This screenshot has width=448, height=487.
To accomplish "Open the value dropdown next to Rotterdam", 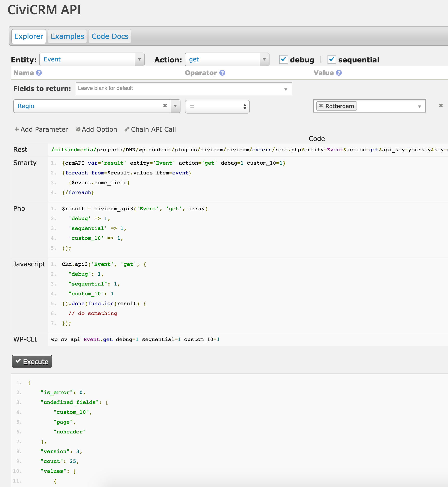I will click(x=419, y=106).
